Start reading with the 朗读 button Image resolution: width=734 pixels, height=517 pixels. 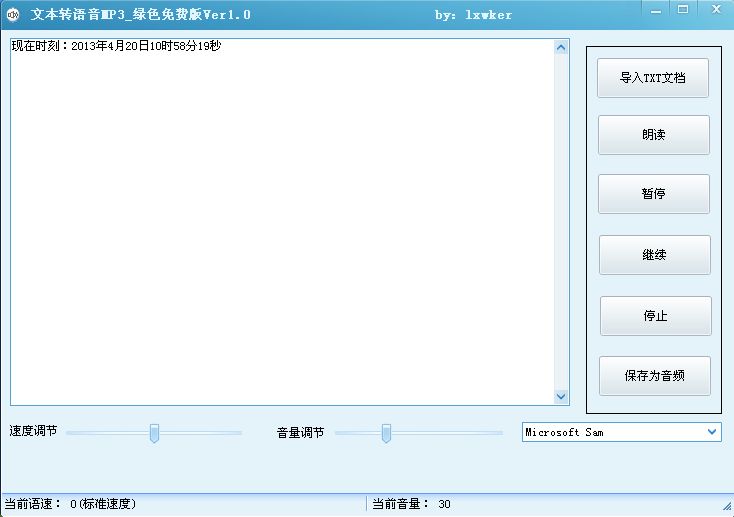click(x=653, y=135)
